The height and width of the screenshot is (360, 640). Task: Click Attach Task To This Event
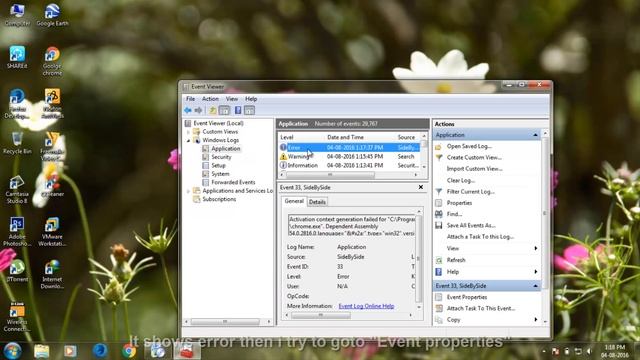pos(481,309)
